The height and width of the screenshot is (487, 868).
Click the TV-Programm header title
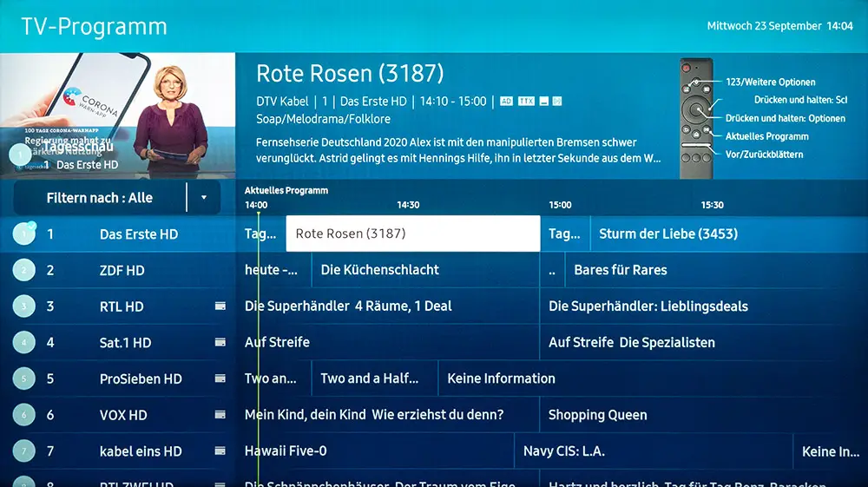(94, 27)
